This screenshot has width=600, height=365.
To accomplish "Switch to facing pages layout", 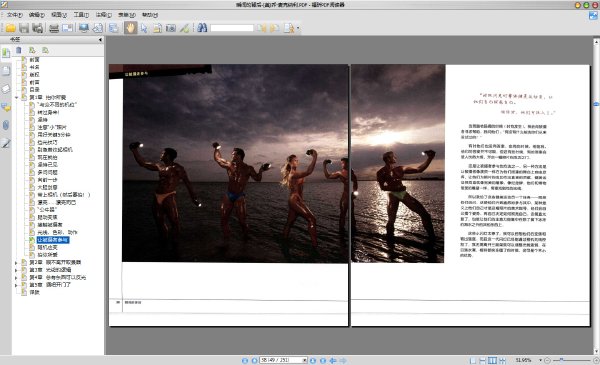I will [492, 360].
